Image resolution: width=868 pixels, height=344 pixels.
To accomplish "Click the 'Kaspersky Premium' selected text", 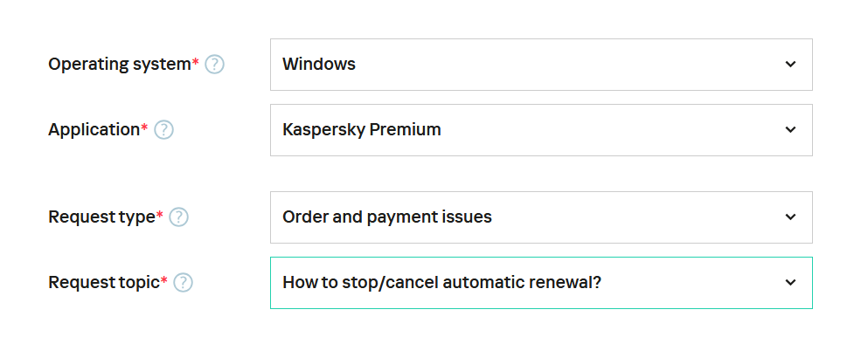I will click(x=362, y=130).
